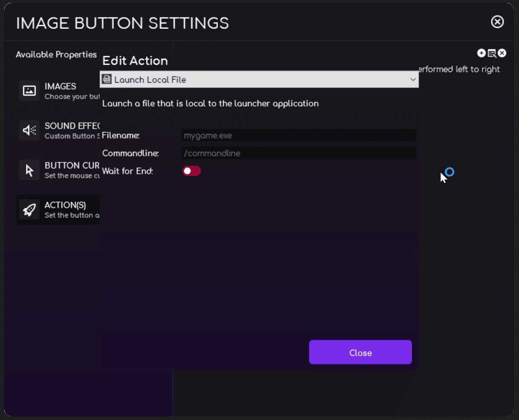Click the Commandline input field
This screenshot has height=420, width=519.
(x=298, y=153)
